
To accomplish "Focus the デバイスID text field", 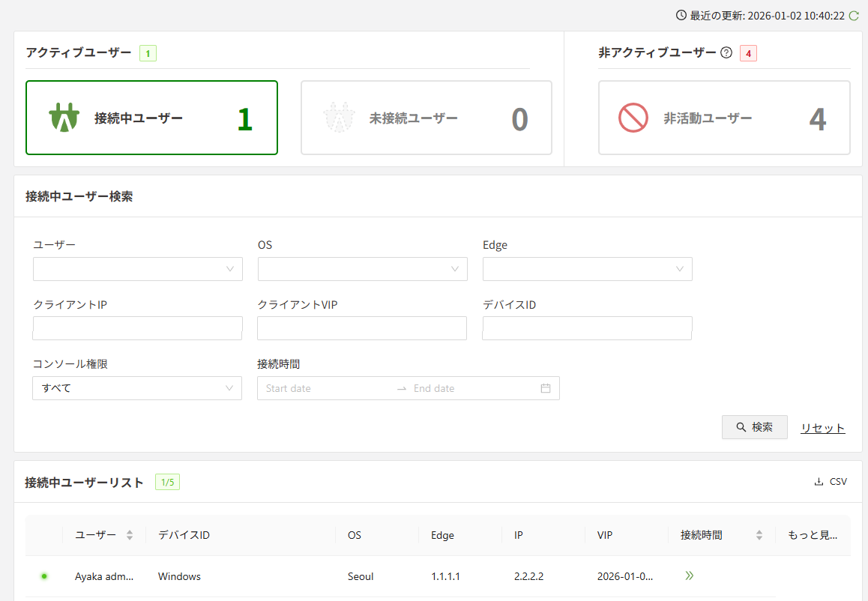I will (587, 328).
